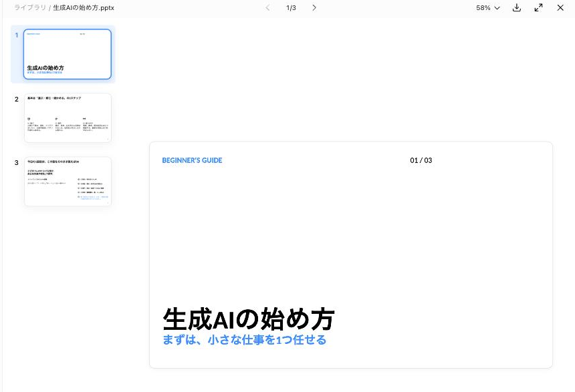
Task: Open the 58% zoom level dropdown
Action: 487,8
